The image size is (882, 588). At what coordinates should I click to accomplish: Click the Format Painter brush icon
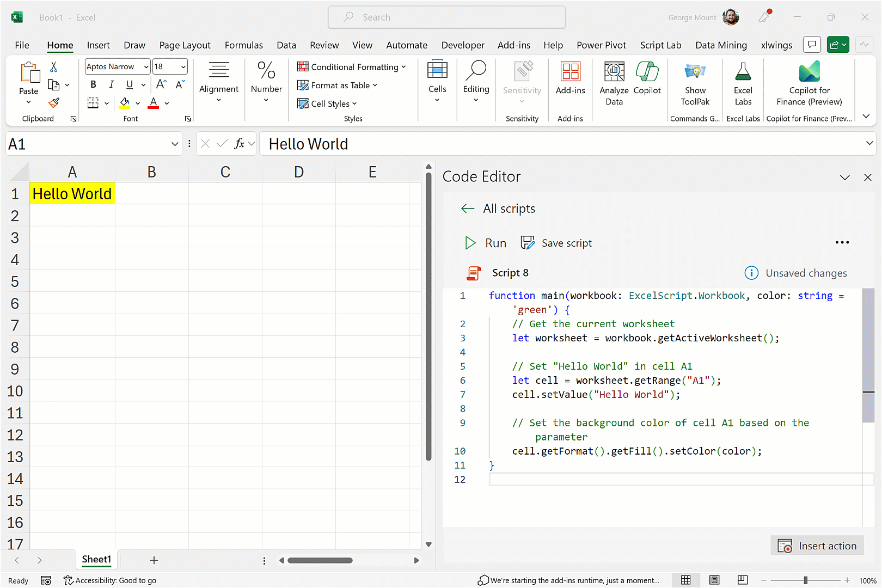(x=54, y=103)
